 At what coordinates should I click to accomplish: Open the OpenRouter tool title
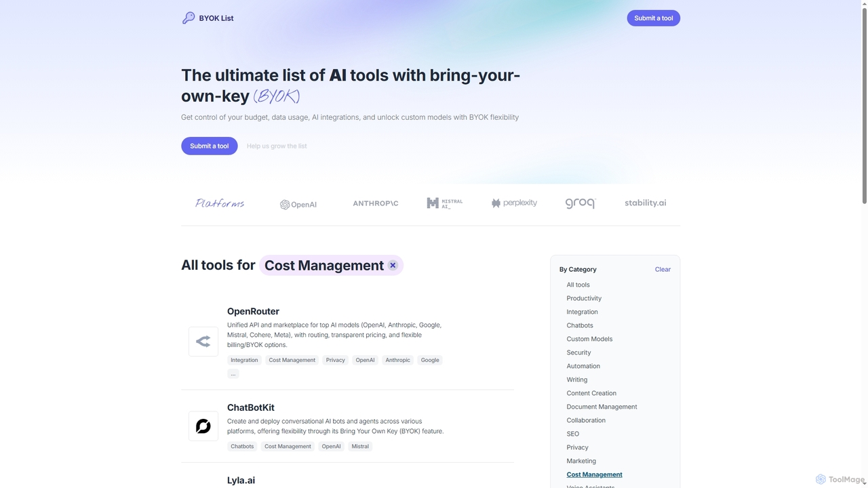click(x=253, y=312)
